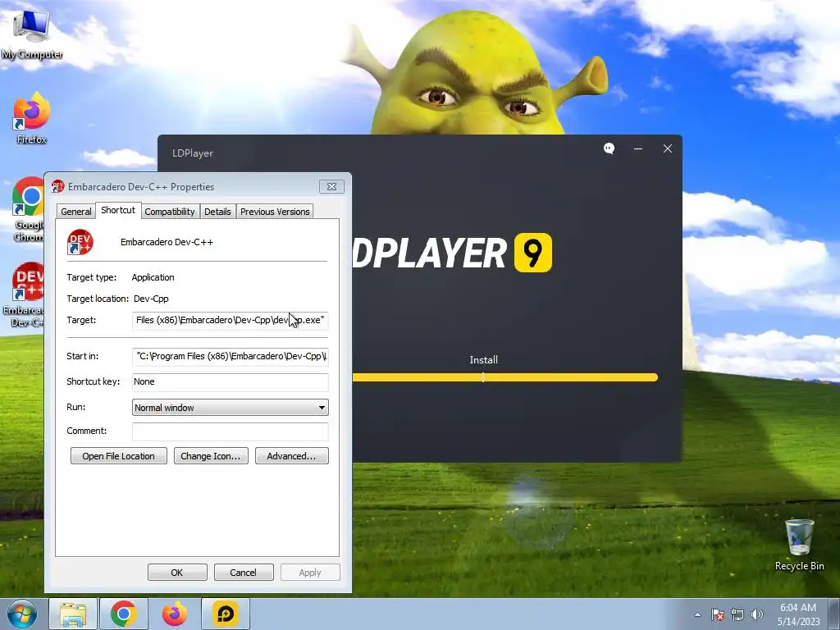The height and width of the screenshot is (630, 840).
Task: Cancel the Properties dialog
Action: tap(244, 572)
